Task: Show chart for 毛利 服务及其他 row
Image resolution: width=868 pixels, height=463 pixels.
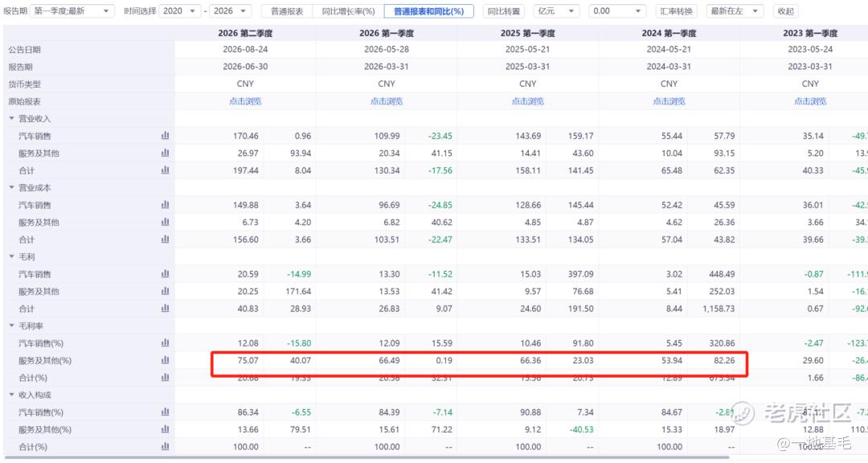Action: coord(165,291)
